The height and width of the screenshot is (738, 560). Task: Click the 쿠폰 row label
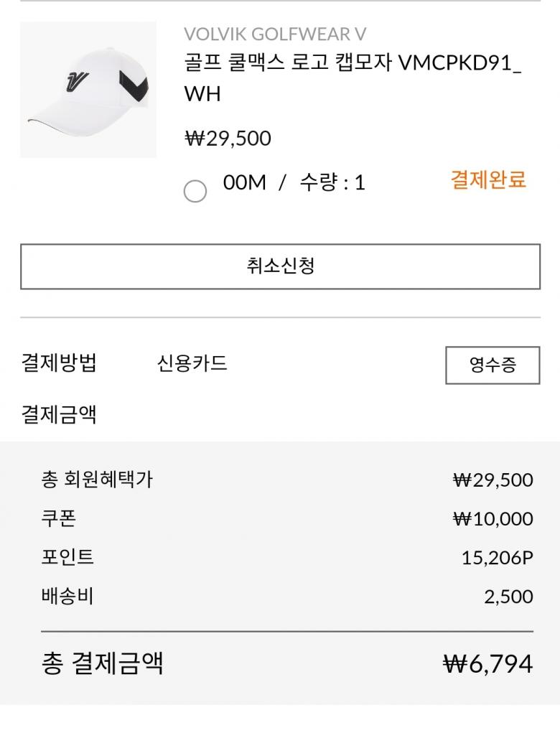pos(59,518)
